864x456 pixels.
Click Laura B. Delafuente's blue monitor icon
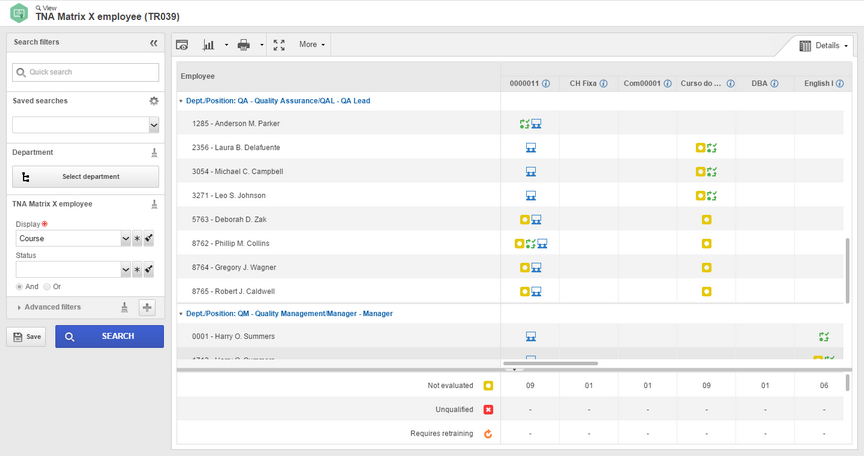click(x=531, y=148)
